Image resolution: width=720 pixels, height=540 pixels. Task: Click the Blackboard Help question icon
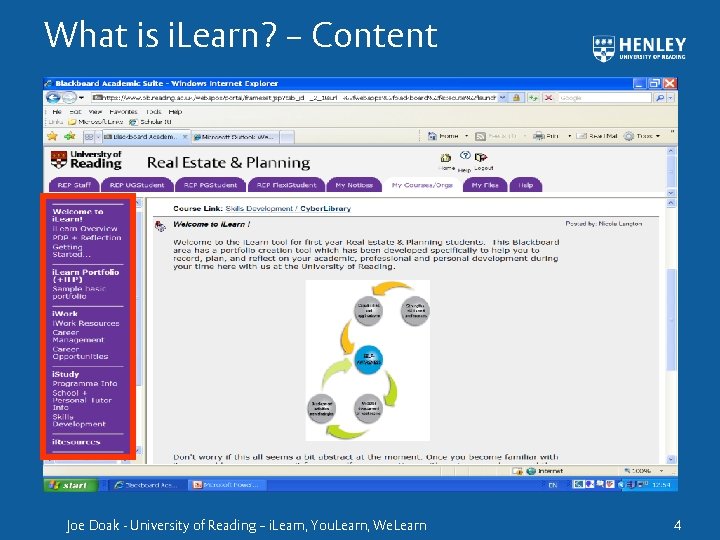465,156
